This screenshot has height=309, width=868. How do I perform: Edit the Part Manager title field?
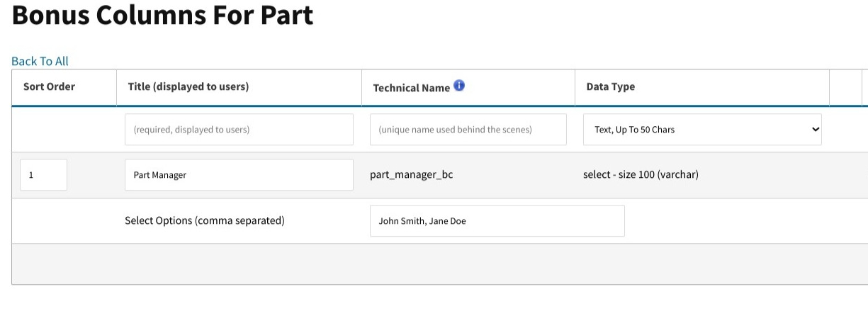tap(239, 175)
